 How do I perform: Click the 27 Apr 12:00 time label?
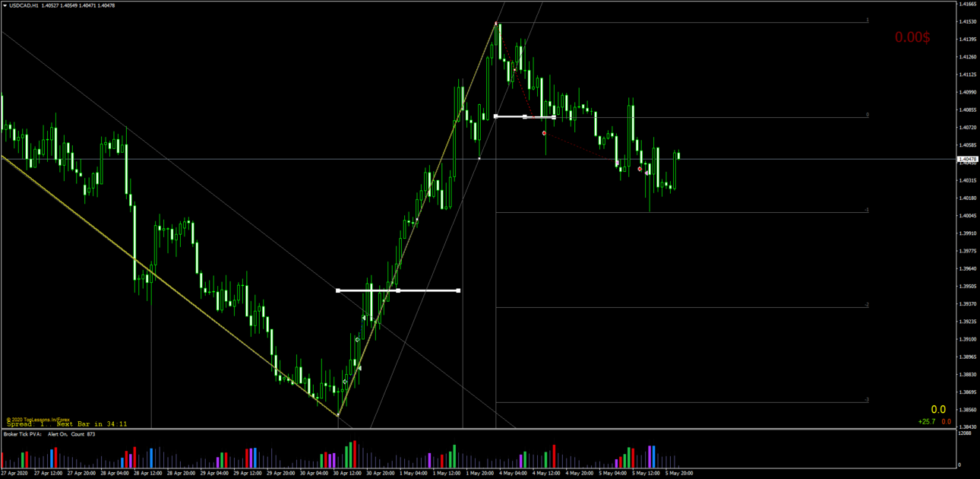48,473
